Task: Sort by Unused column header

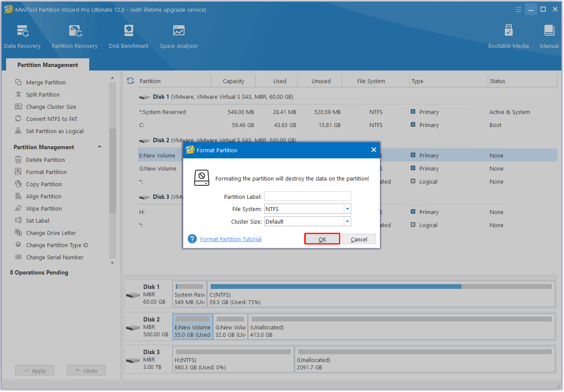Action: [x=321, y=81]
